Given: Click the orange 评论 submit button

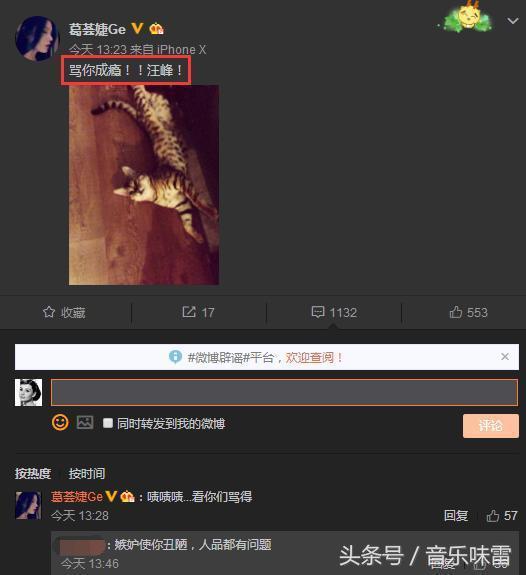Looking at the screenshot, I should (491, 426).
